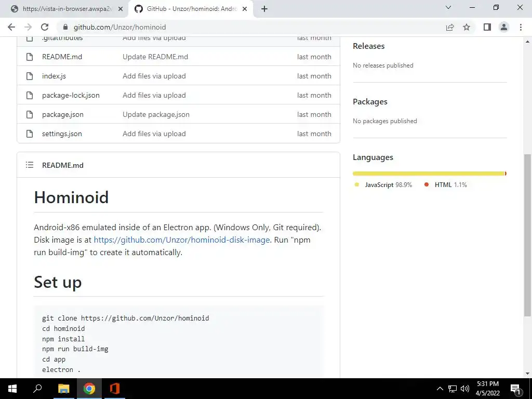Open README.md file in list
Viewport: 532px width, 399px height.
tap(62, 57)
